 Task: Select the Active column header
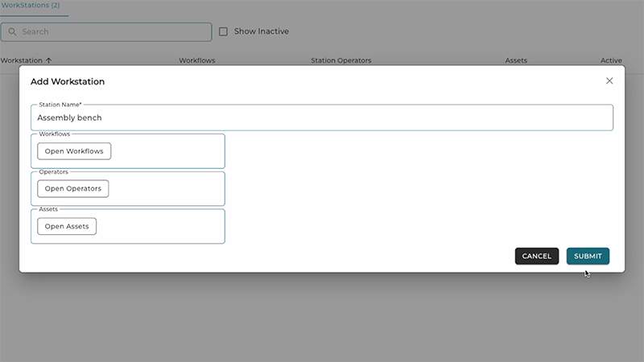click(611, 60)
